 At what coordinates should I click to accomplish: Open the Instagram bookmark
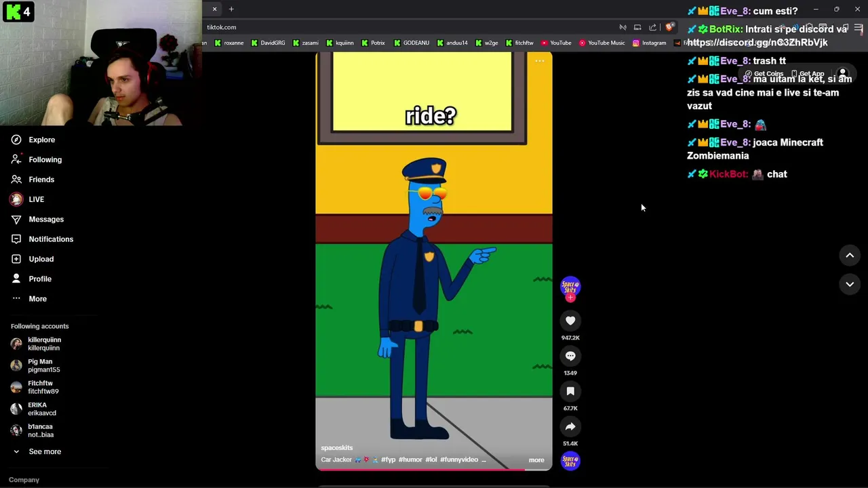coord(650,43)
